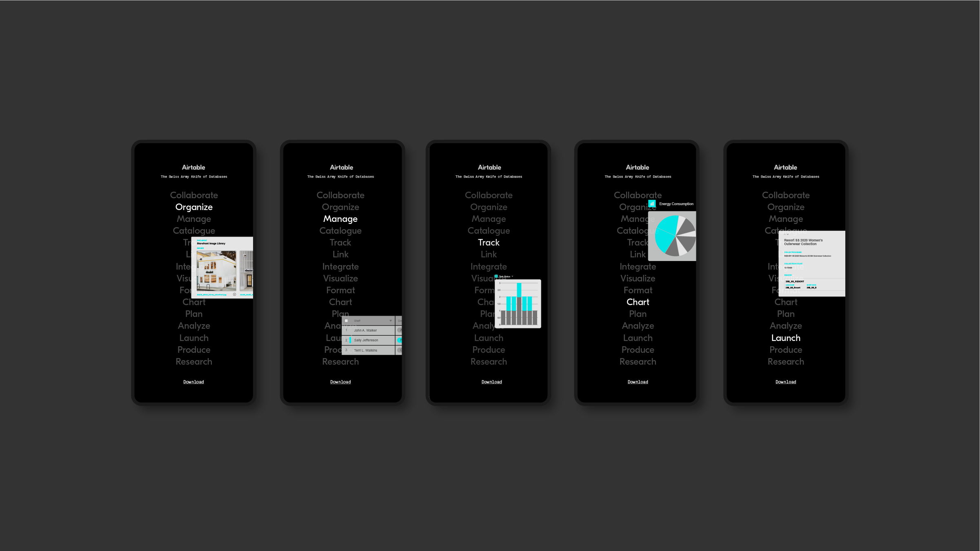Choose Catalogue on the Organize-highlighted phone
Screen dimensions: 980x551
pos(194,231)
